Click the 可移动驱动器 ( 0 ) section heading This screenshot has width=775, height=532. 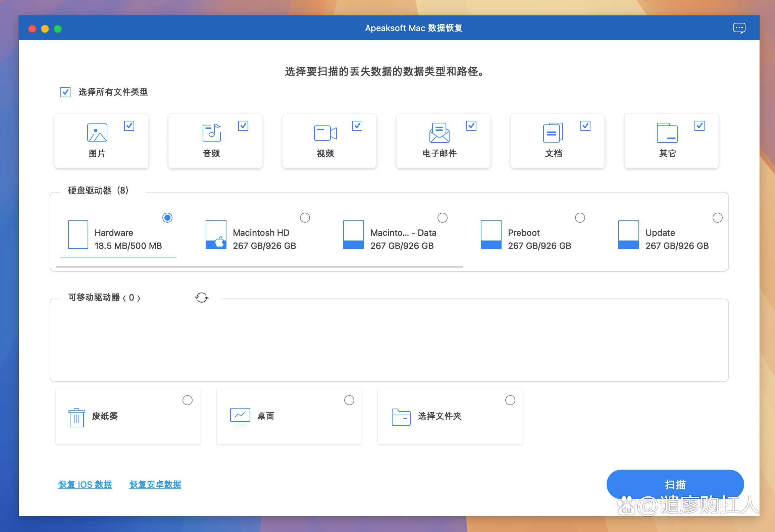(x=104, y=298)
